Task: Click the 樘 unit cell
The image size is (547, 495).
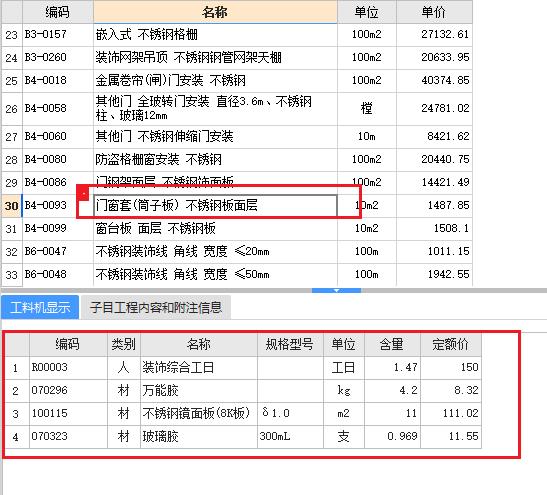Action: 367,108
